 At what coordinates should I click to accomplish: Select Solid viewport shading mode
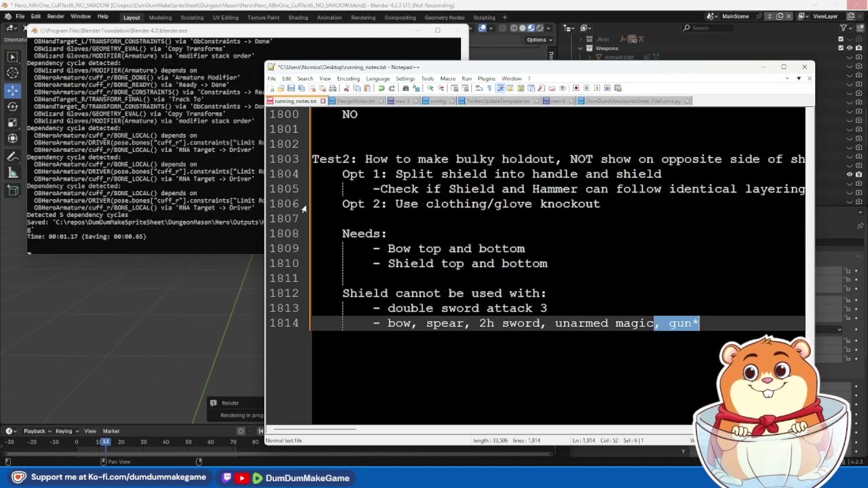click(x=522, y=28)
